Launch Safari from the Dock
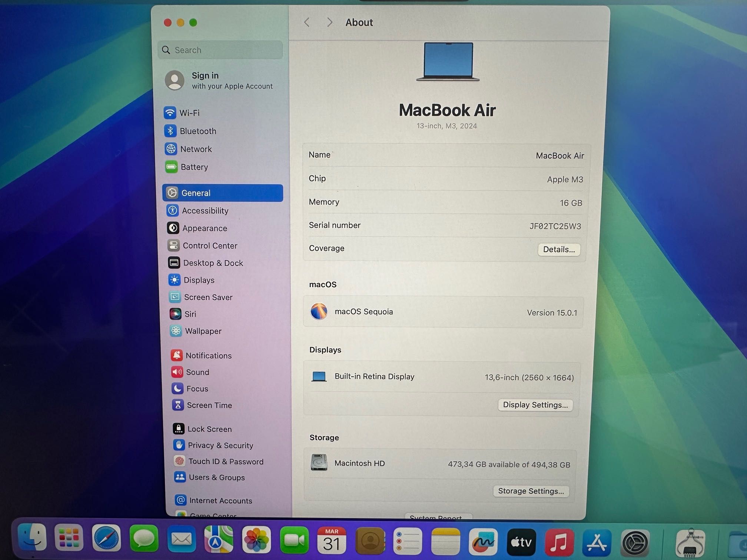Image resolution: width=747 pixels, height=560 pixels. click(x=106, y=538)
